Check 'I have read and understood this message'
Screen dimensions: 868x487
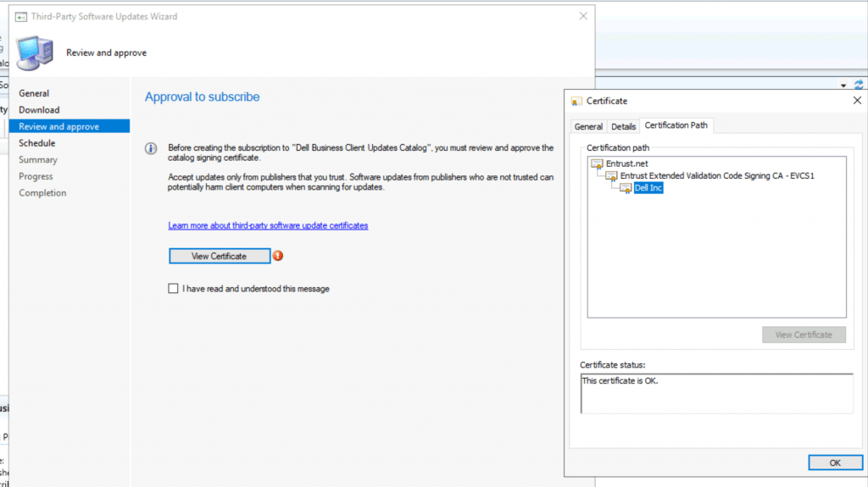[x=173, y=288]
